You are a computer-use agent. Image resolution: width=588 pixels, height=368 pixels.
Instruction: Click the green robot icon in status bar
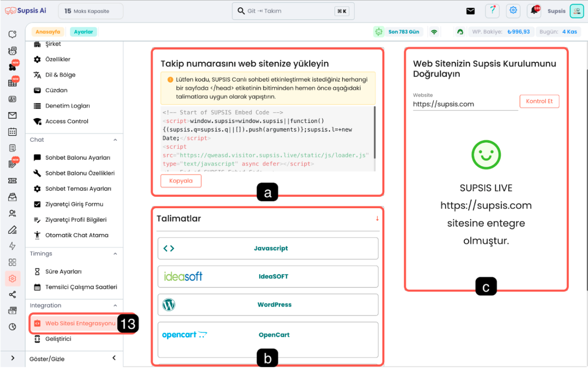point(379,32)
